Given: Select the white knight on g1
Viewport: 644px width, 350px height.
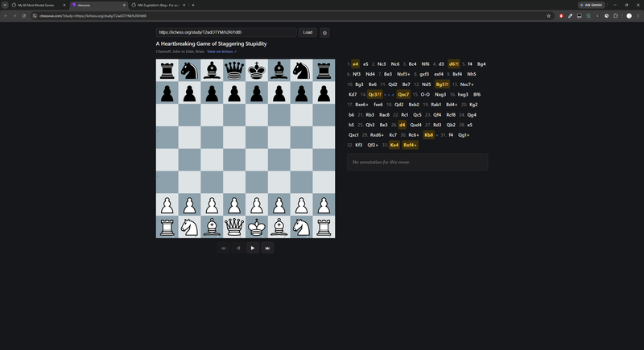Looking at the screenshot, I should [x=301, y=227].
